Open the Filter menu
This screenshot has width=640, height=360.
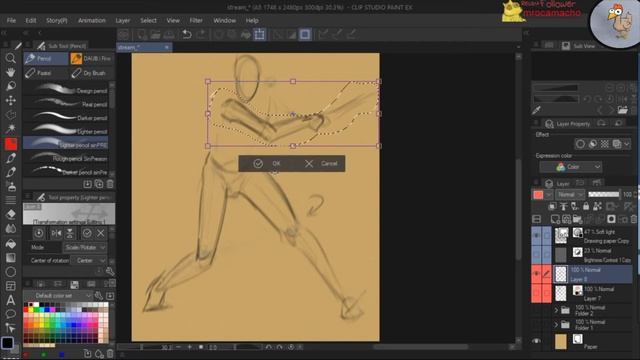[x=196, y=20]
